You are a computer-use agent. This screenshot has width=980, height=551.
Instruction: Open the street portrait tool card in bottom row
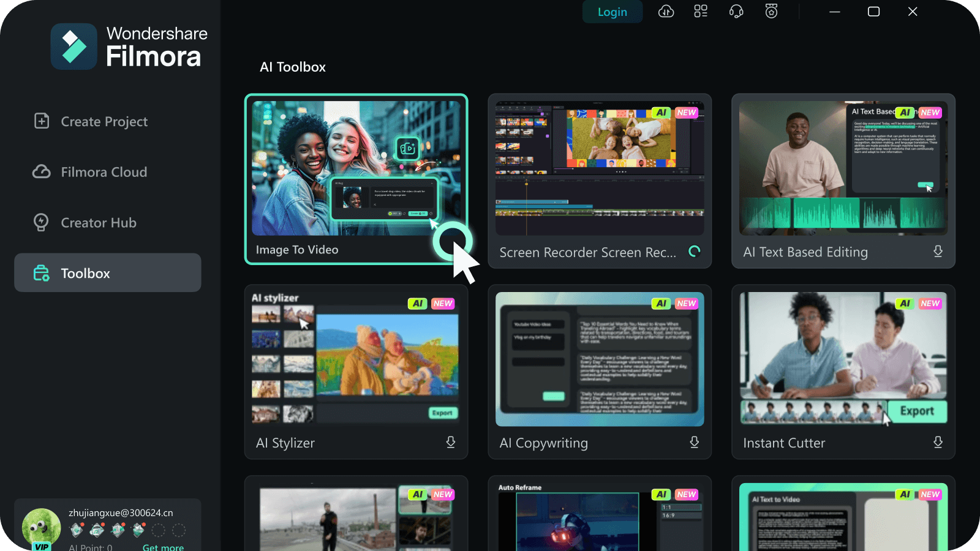356,514
